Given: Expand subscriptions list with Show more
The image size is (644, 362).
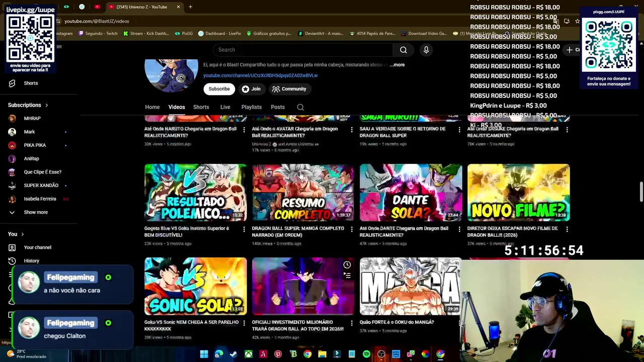Looking at the screenshot, I should point(35,212).
